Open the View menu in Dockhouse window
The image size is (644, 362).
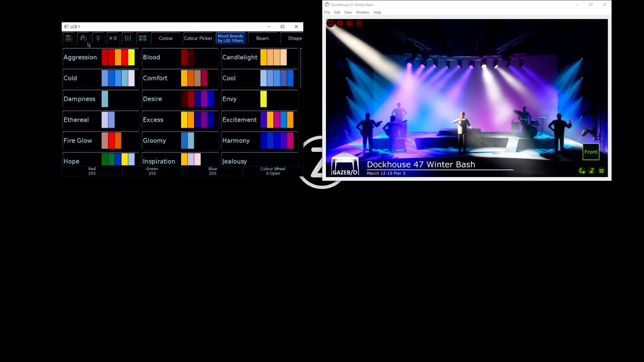coord(348,12)
